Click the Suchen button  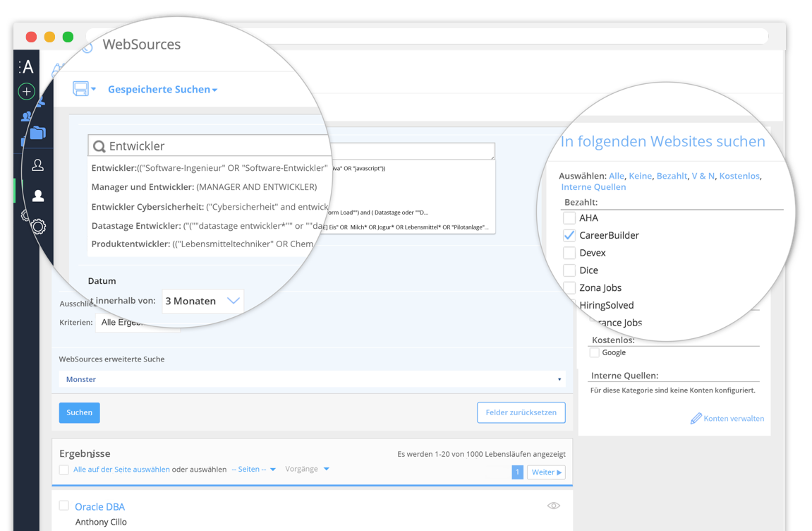click(x=79, y=413)
